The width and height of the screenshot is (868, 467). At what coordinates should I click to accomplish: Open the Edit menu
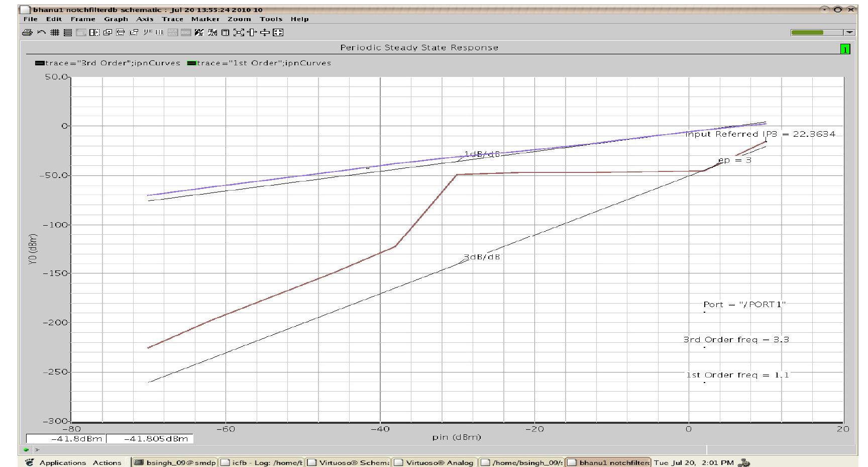click(54, 19)
